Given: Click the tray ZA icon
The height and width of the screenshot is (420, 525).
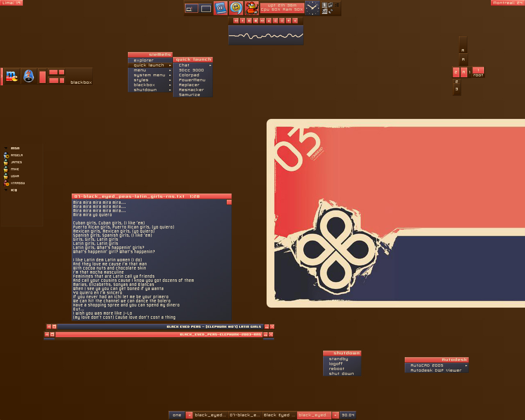Looking at the screenshot, I should pos(324,11).
